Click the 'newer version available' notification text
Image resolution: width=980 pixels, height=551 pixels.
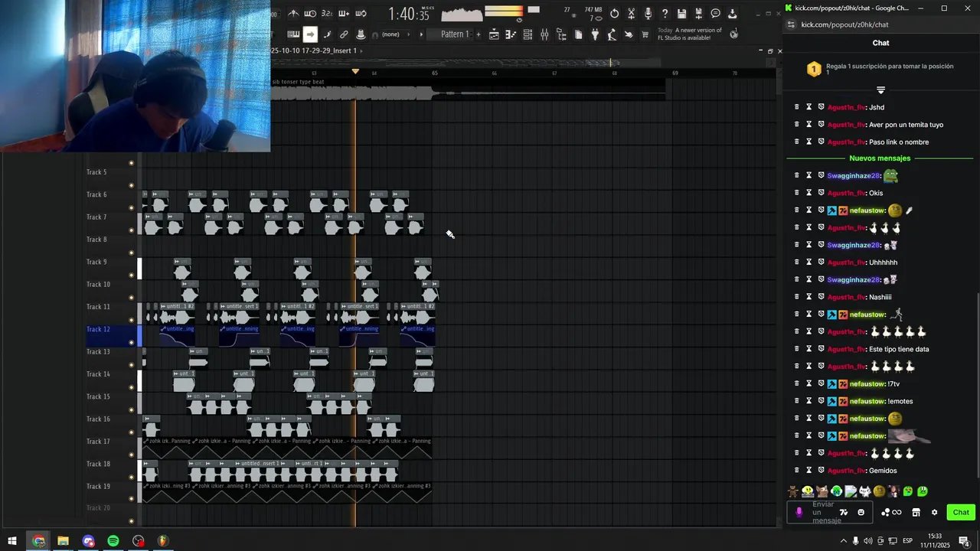coord(690,34)
